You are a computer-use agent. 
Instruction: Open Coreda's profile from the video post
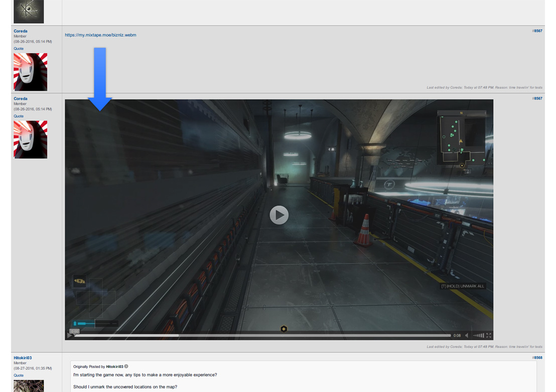click(x=21, y=99)
